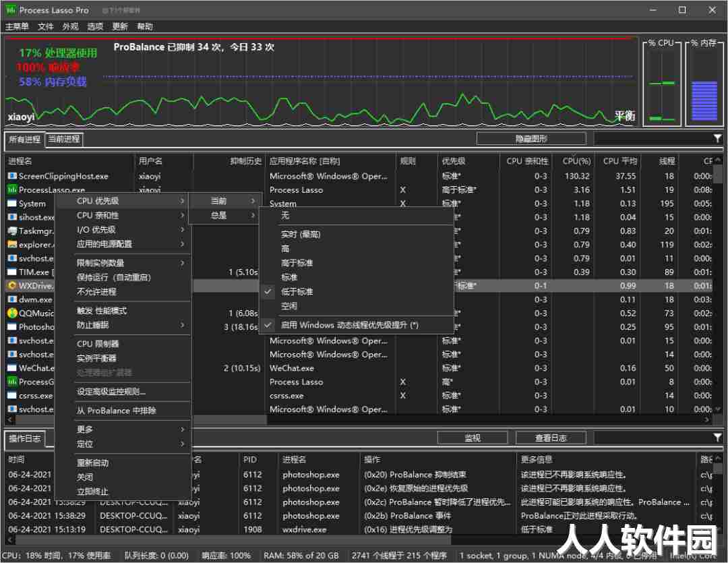
Task: Select 高 priority option
Action: click(357, 249)
